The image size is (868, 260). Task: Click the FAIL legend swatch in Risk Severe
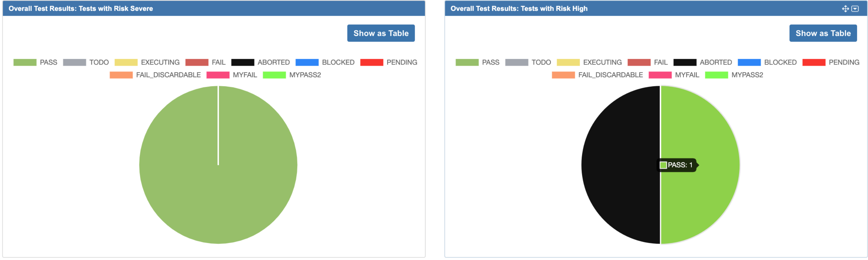tap(197, 62)
